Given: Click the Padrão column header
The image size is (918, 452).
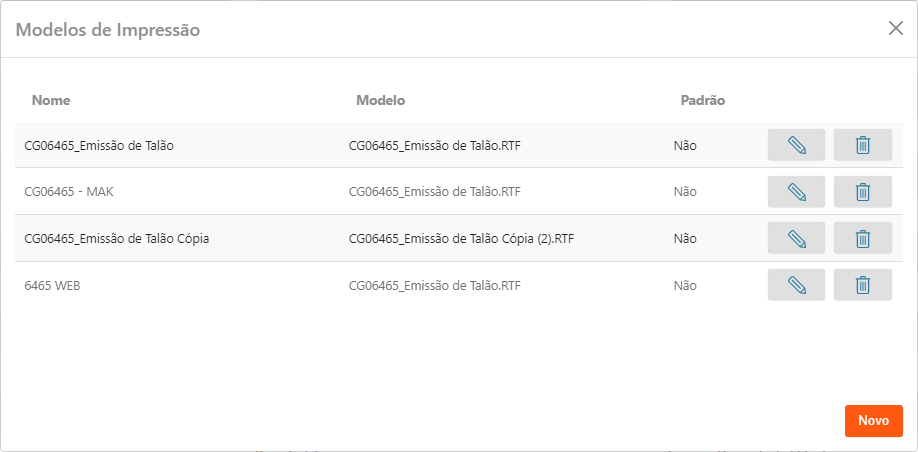Looking at the screenshot, I should (702, 100).
